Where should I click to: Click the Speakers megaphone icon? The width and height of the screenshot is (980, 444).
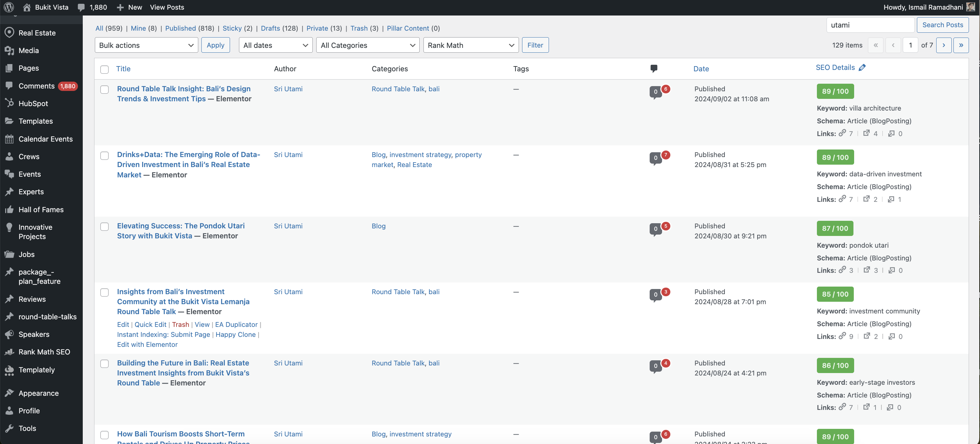coord(10,334)
